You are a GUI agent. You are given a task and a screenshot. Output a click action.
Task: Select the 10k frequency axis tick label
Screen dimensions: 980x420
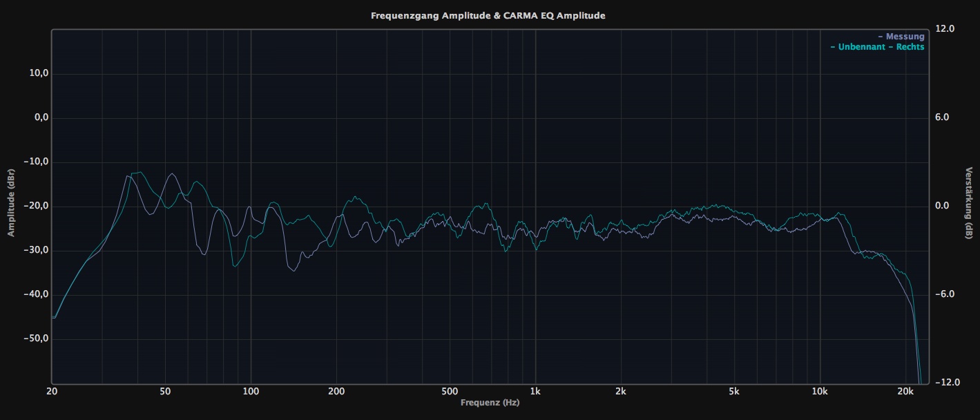[x=820, y=392]
